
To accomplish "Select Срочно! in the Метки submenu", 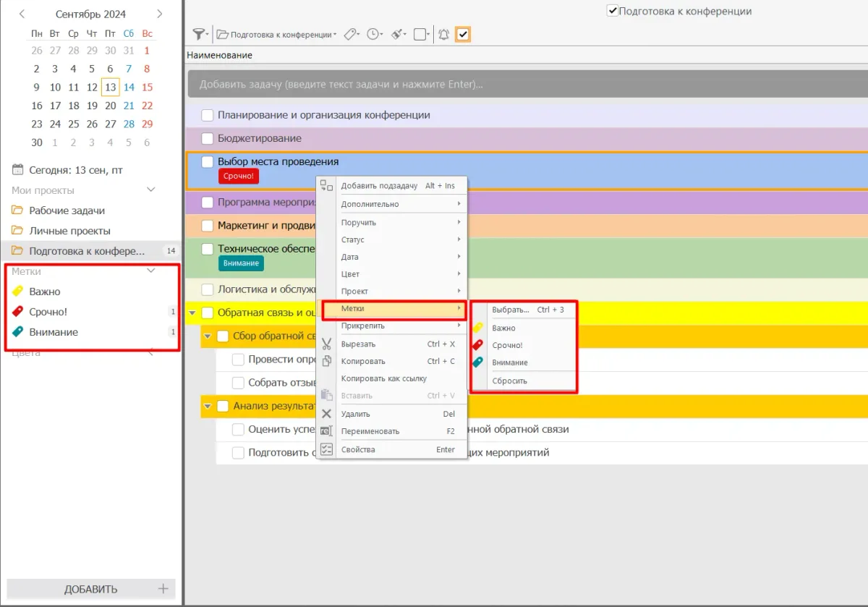I will pyautogui.click(x=507, y=345).
